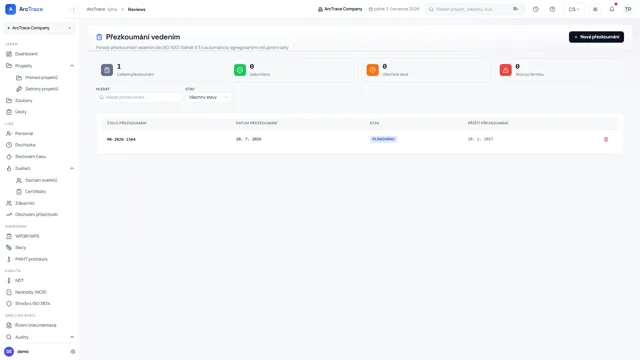This screenshot has width=640, height=360.
Task: Click the Celkem přezkoumání card icon
Action: (107, 70)
